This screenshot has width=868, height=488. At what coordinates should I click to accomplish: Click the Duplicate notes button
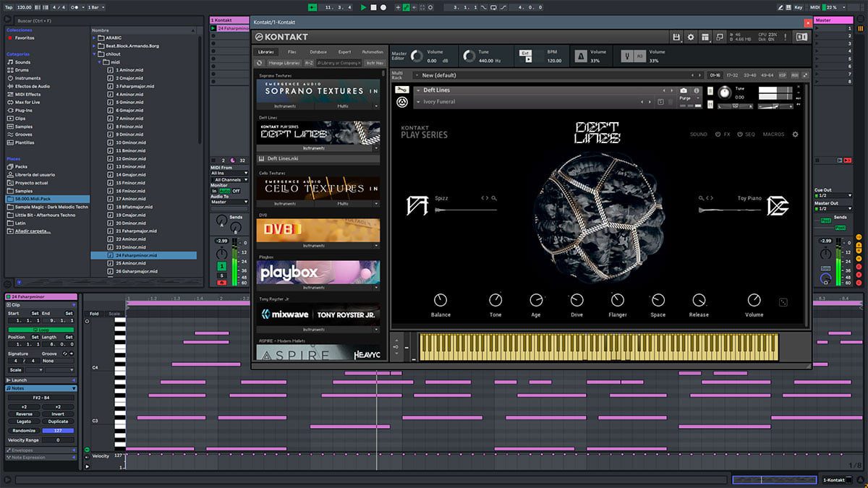pyautogui.click(x=58, y=421)
